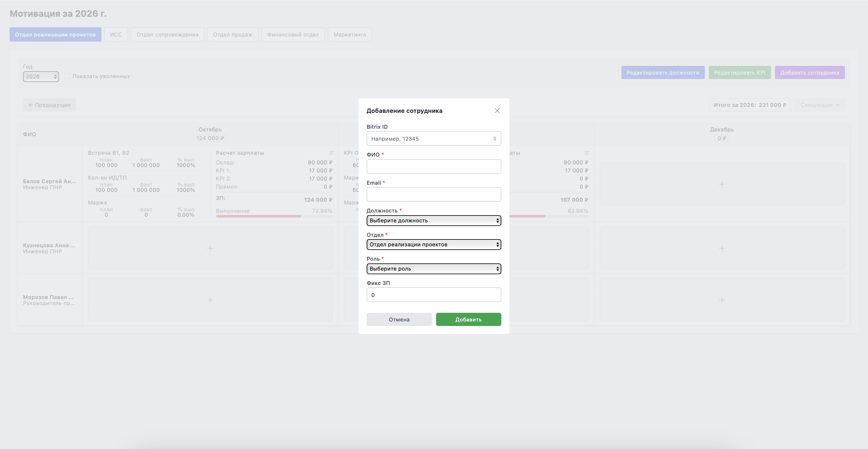The image size is (868, 449).
Task: Click the employee name Белов Сергей
Action: click(49, 181)
